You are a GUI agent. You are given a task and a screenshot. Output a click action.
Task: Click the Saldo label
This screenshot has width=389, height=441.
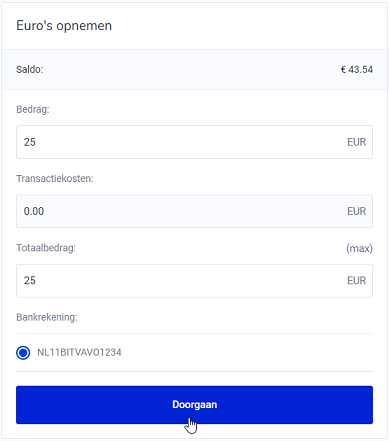pos(30,69)
